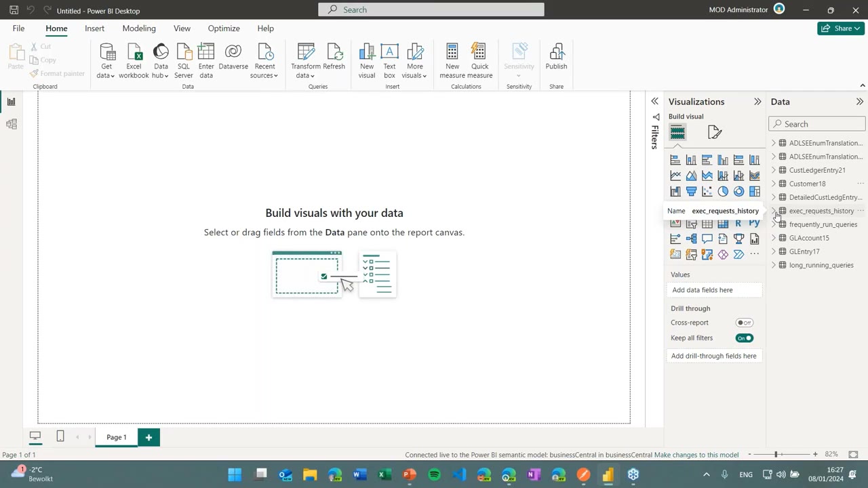This screenshot has height=488, width=868.
Task: Select the Power Apps visual
Action: (723, 254)
